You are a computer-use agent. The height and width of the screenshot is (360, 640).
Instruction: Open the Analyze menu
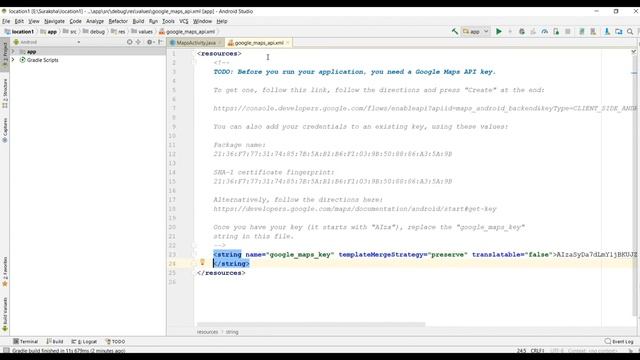95,21
